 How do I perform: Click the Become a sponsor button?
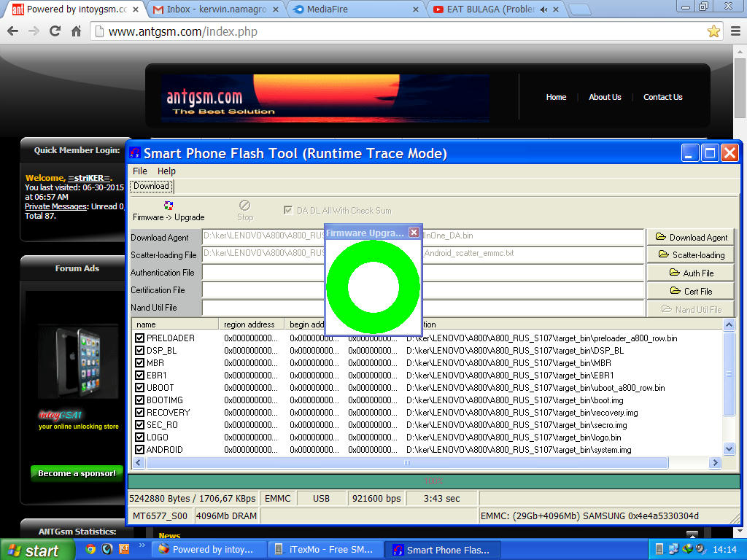point(77,472)
